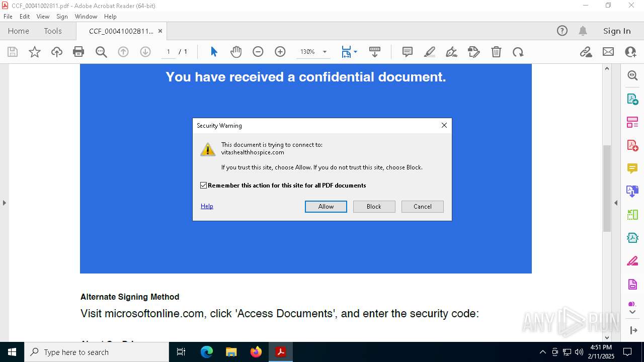Rotate the page using rotate icon
The height and width of the screenshot is (362, 644).
pos(518,52)
